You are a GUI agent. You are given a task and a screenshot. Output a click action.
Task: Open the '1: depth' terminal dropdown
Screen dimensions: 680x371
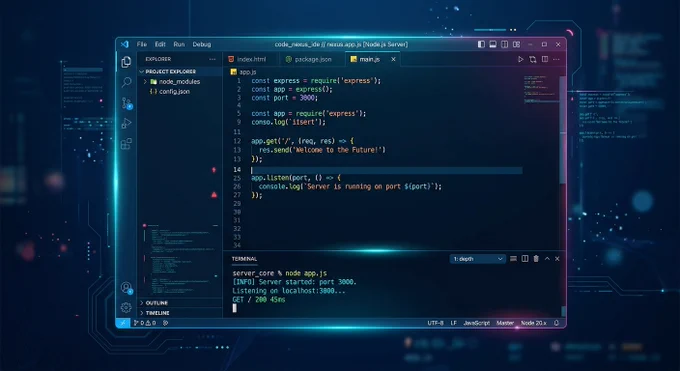pyautogui.click(x=477, y=259)
